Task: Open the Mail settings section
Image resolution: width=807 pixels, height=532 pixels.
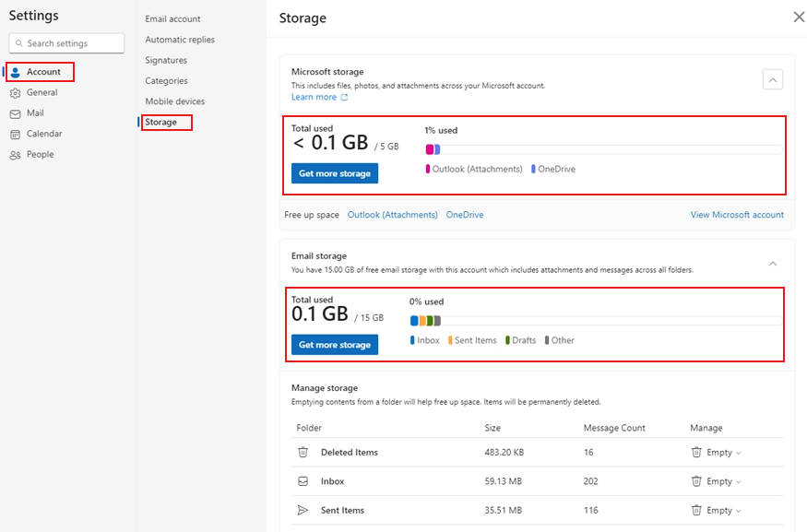Action: point(28,113)
